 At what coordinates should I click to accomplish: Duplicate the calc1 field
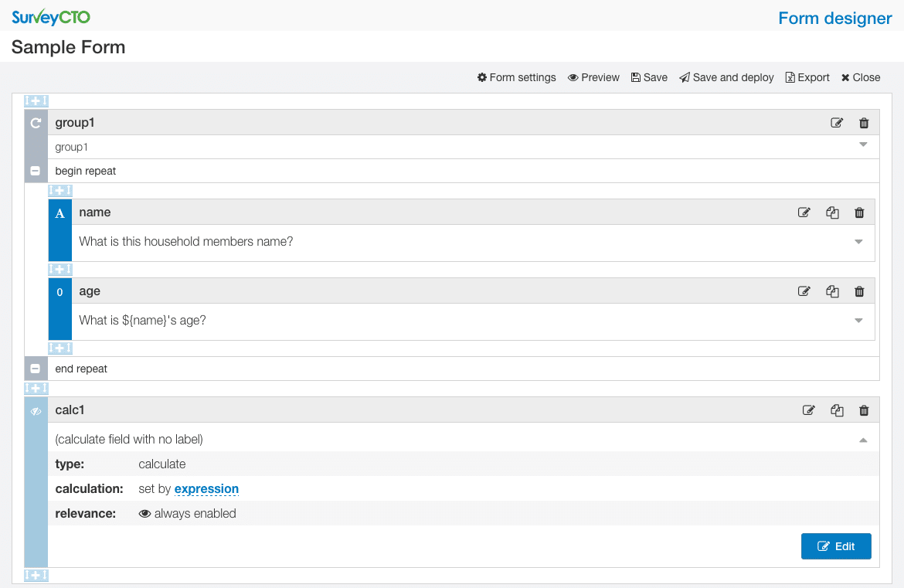(837, 410)
